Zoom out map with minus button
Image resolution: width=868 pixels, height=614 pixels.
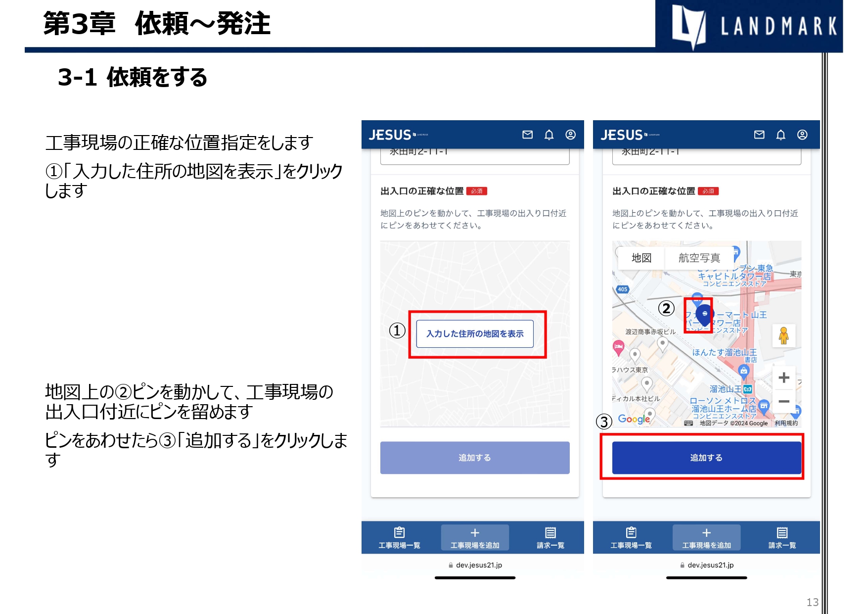pos(784,401)
